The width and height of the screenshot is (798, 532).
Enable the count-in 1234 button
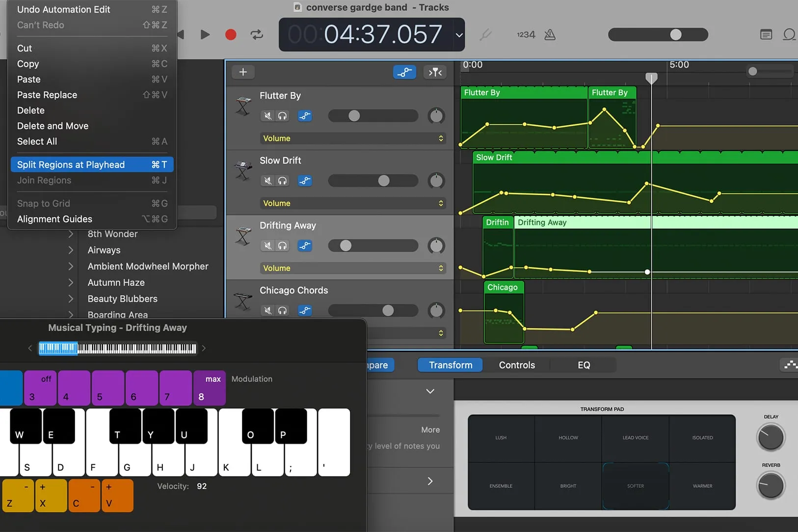(526, 34)
